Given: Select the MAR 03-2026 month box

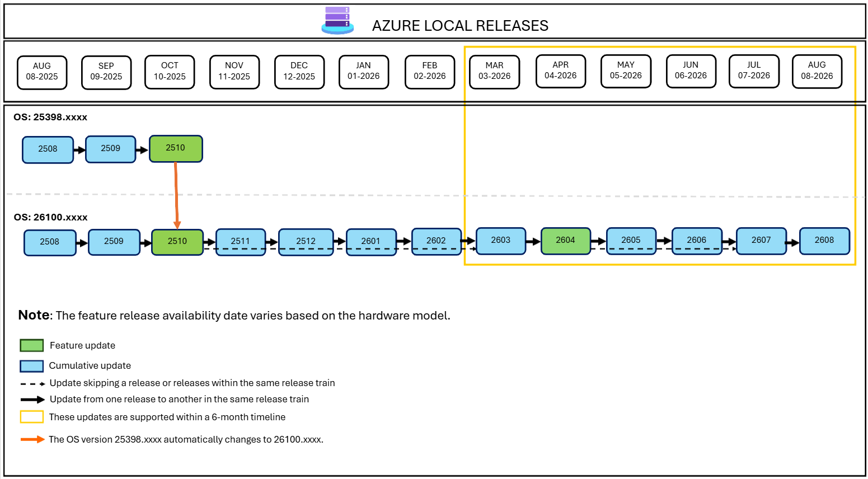Looking at the screenshot, I should 495,72.
